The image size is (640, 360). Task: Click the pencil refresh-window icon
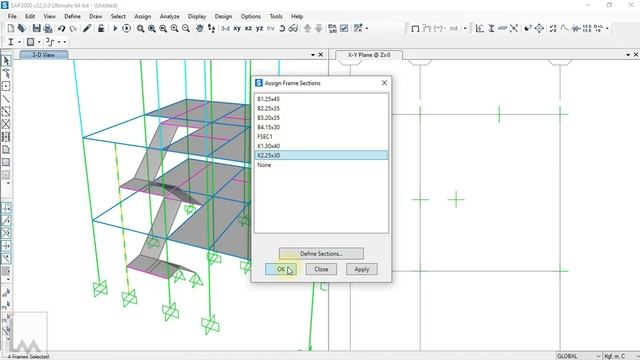[87, 28]
